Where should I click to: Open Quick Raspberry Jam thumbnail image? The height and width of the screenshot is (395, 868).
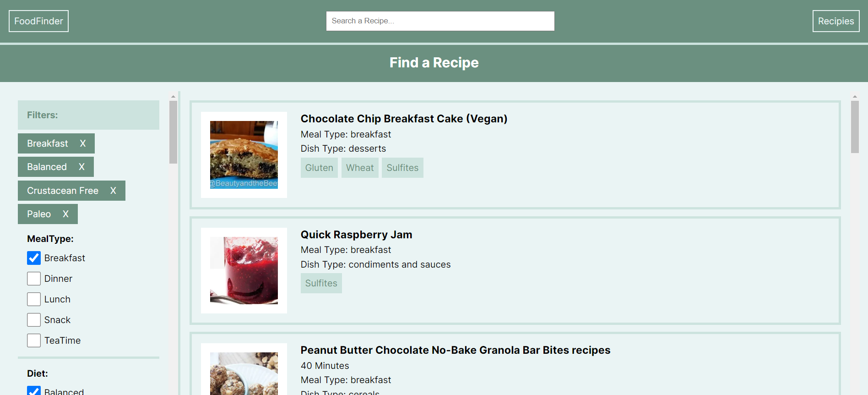244,270
